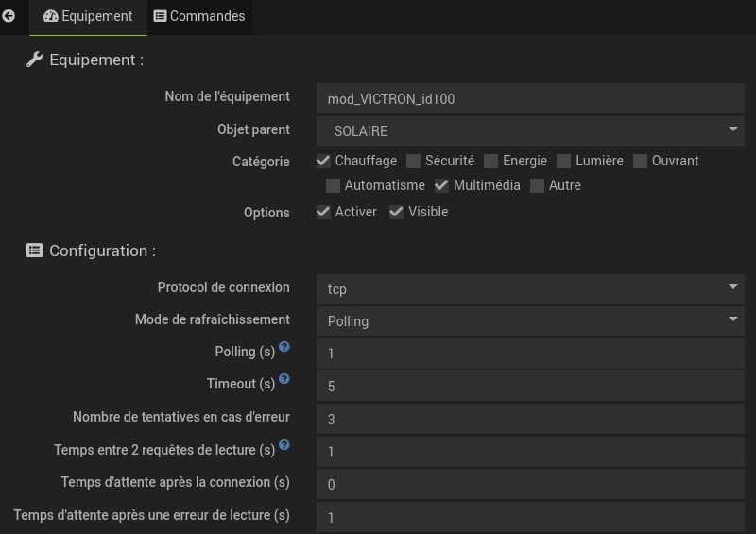Click the Nom de l'équipement text field
The width and height of the screenshot is (756, 534).
point(530,98)
